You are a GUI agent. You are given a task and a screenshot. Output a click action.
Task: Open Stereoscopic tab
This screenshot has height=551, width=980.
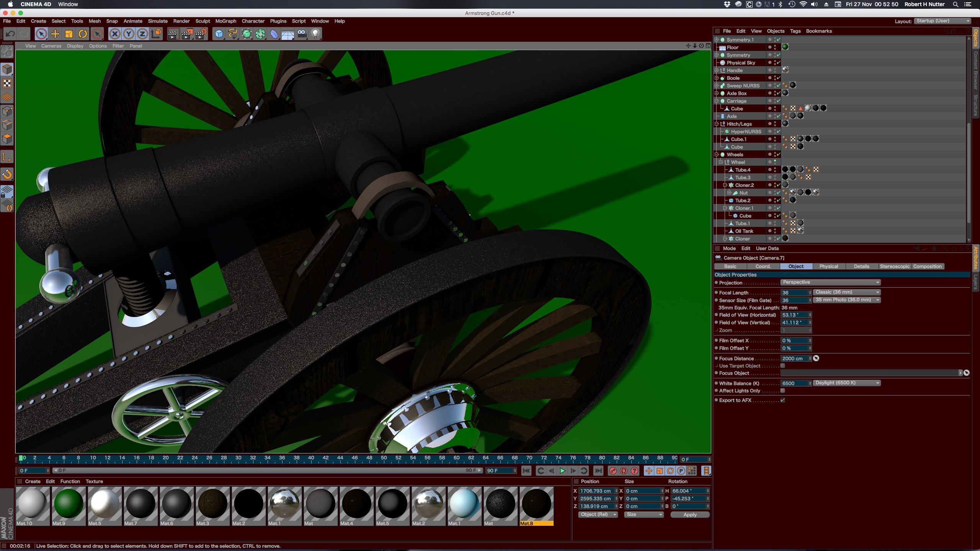pos(895,266)
